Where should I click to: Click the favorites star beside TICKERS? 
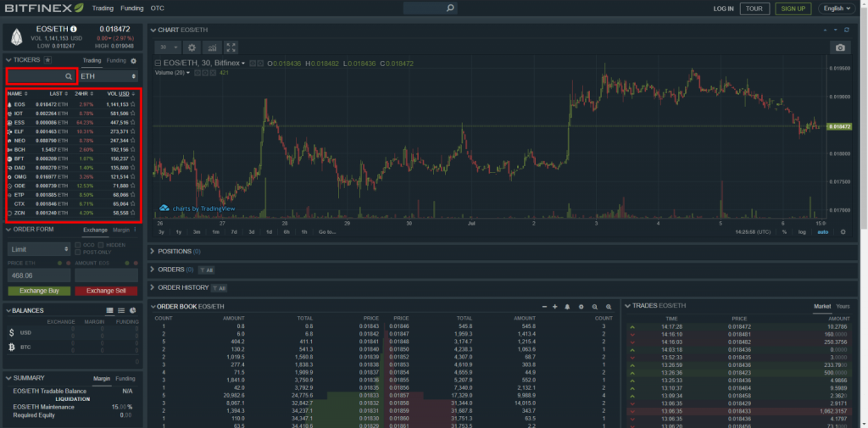pyautogui.click(x=48, y=60)
